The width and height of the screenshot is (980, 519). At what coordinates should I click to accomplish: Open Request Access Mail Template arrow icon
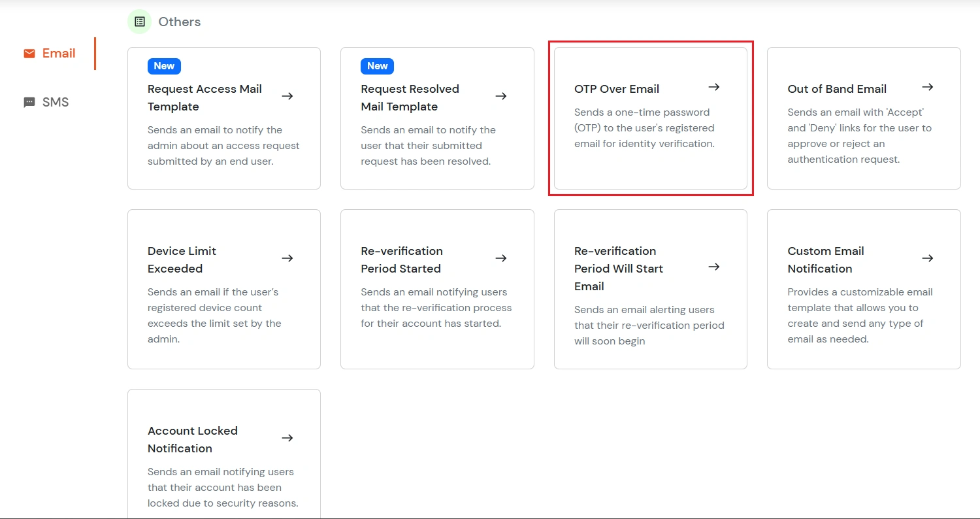coord(287,96)
